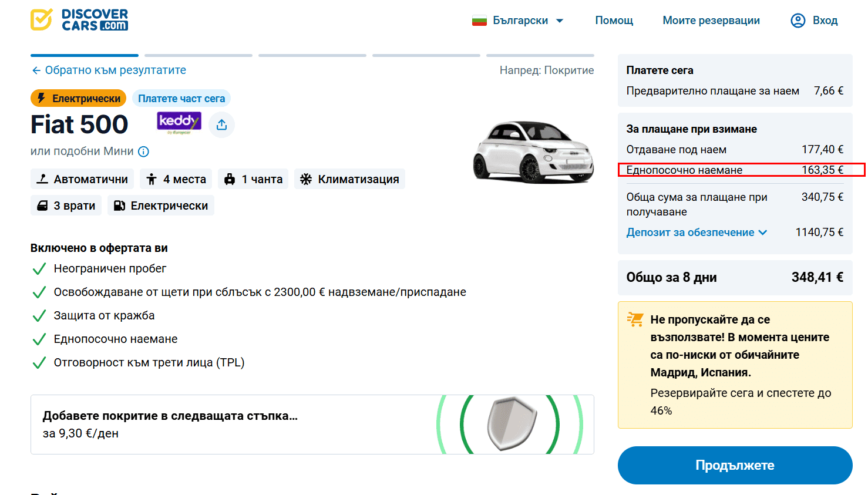Viewport: 868px width, 495px height.
Task: Click the Отдаване под наем 177,40 € row
Action: point(735,149)
